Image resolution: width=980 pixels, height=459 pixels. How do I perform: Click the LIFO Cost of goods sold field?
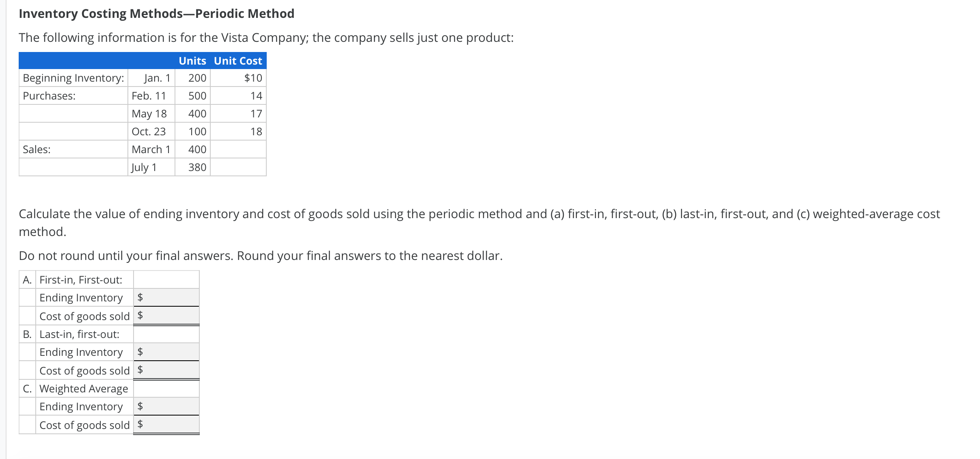(167, 370)
